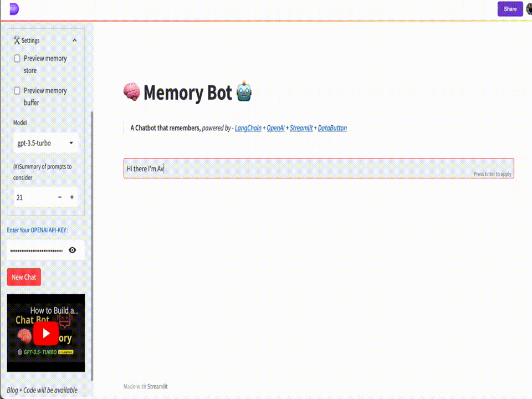Image resolution: width=532 pixels, height=399 pixels.
Task: Open the user avatar beside Share
Action: pyautogui.click(x=529, y=9)
